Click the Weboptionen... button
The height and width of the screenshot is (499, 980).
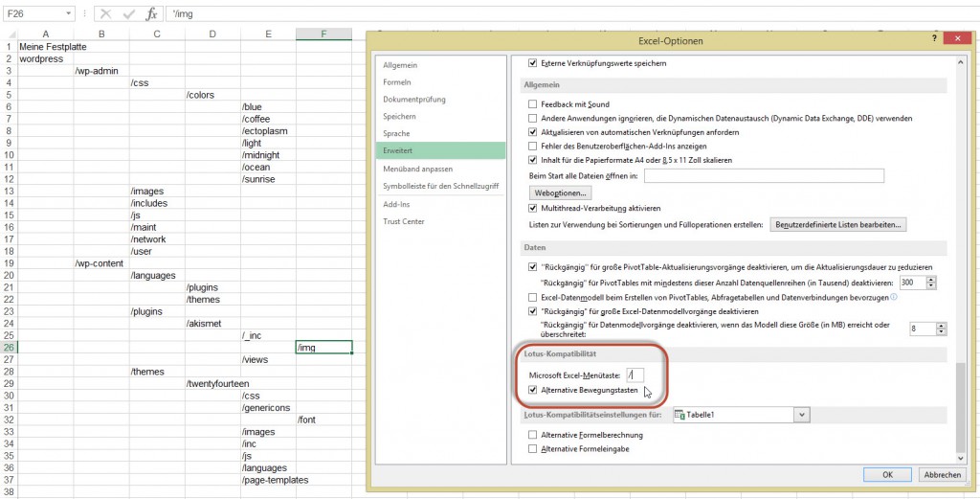[x=560, y=193]
